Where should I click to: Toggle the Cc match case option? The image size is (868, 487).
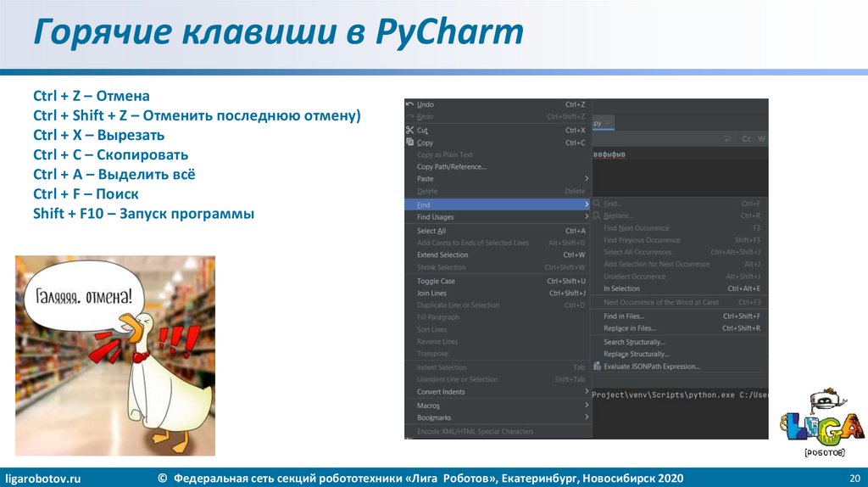point(746,138)
